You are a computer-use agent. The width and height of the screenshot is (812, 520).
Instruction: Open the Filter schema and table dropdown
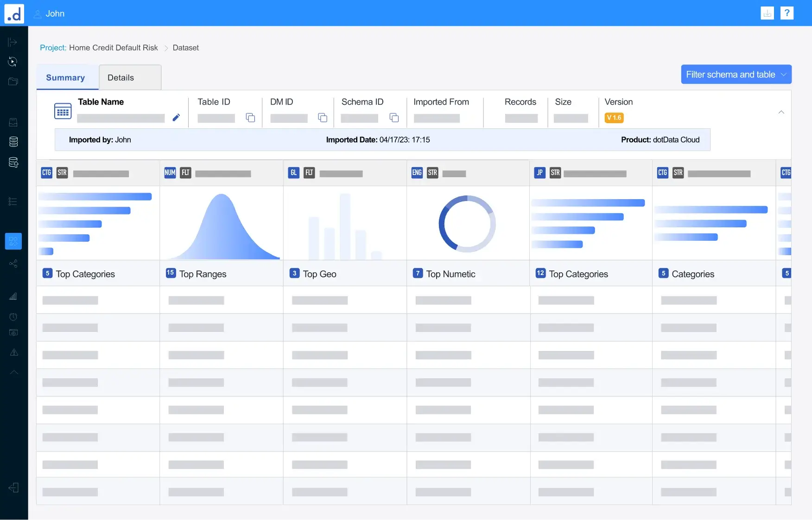pyautogui.click(x=736, y=74)
